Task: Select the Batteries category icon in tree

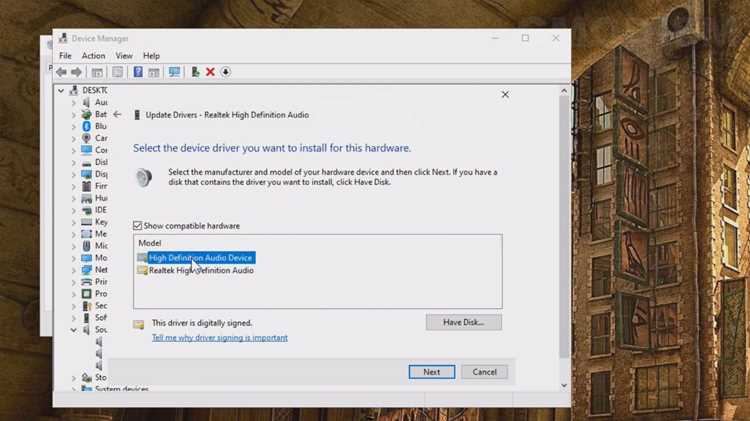Action: pyautogui.click(x=87, y=114)
